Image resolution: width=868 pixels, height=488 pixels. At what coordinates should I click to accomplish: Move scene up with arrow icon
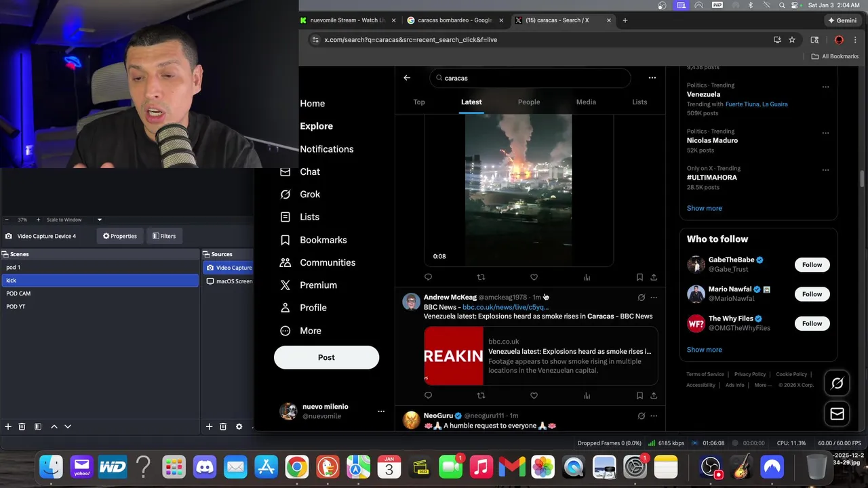coord(54,426)
